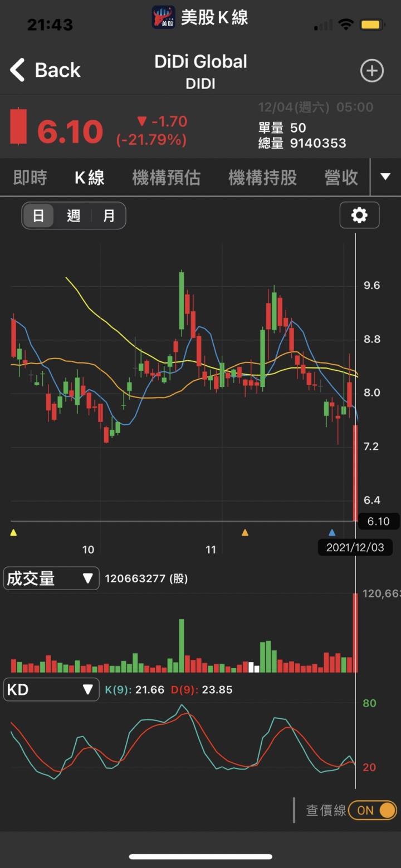Tap the Wi-Fi status icon
Viewport: 401px width, 868px height.
[x=346, y=24]
